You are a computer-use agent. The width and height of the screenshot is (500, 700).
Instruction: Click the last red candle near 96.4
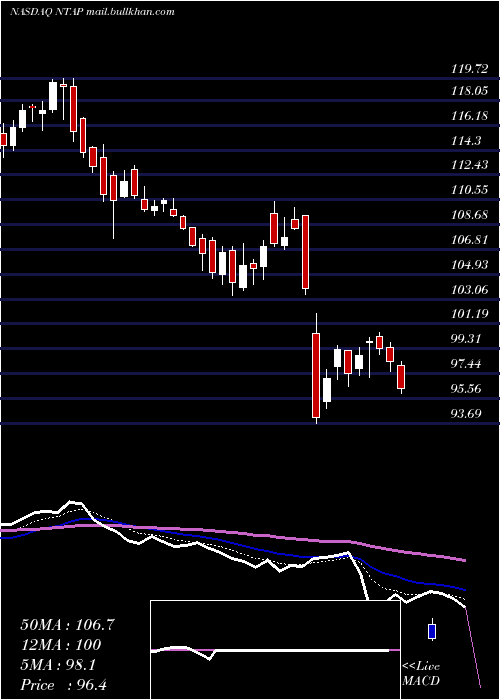coord(401,377)
